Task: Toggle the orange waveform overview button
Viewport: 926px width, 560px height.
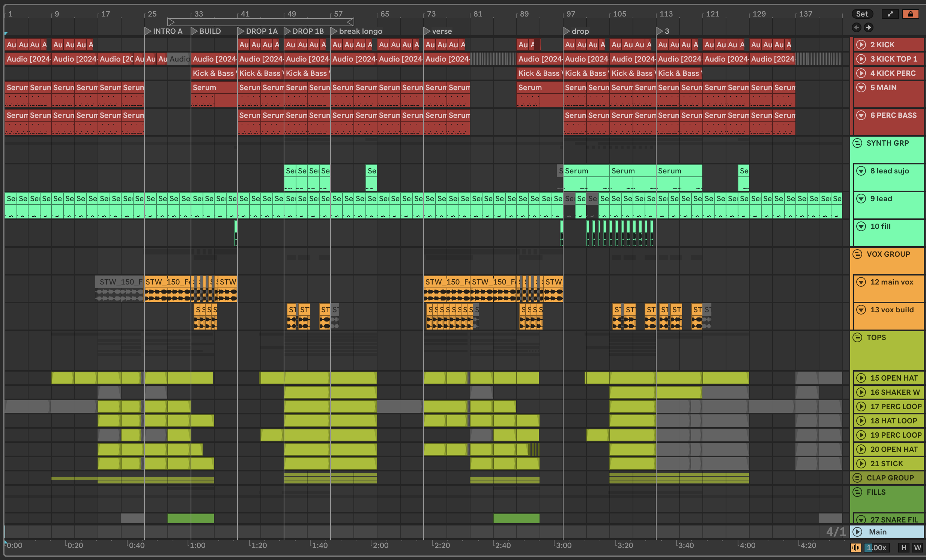Action: tap(856, 548)
